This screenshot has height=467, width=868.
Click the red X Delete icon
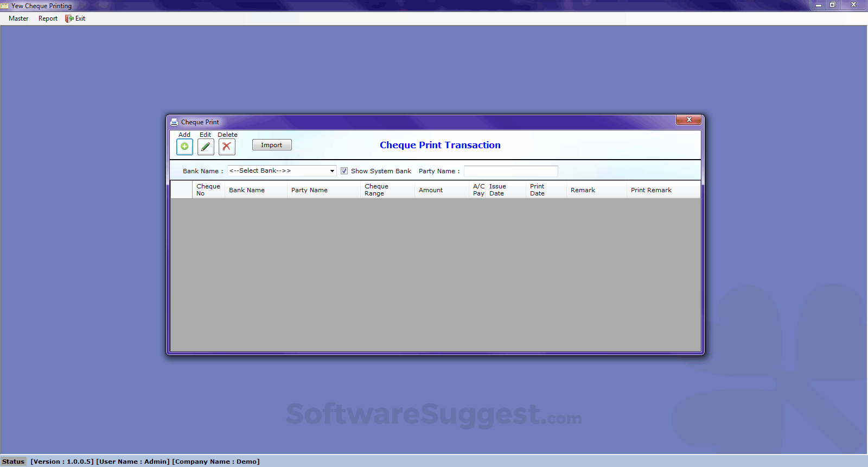227,147
